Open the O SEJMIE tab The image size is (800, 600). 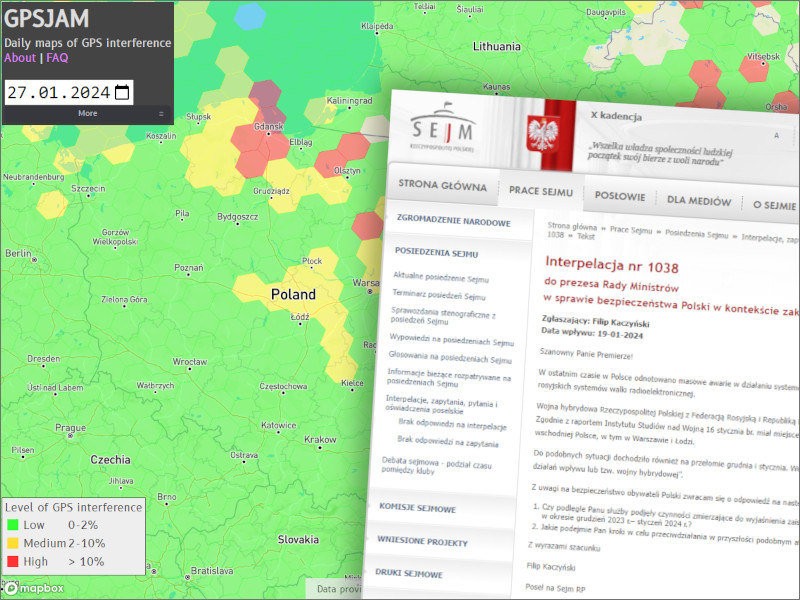coord(774,205)
